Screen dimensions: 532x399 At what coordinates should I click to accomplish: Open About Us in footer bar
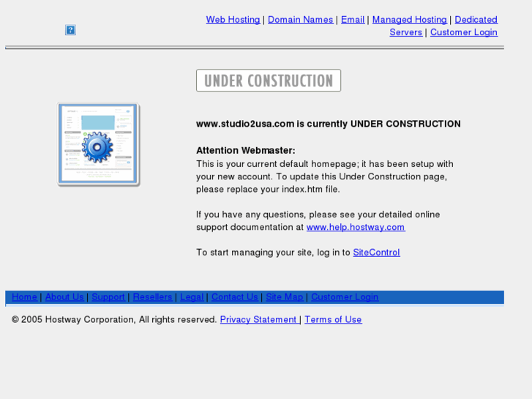pyautogui.click(x=64, y=297)
